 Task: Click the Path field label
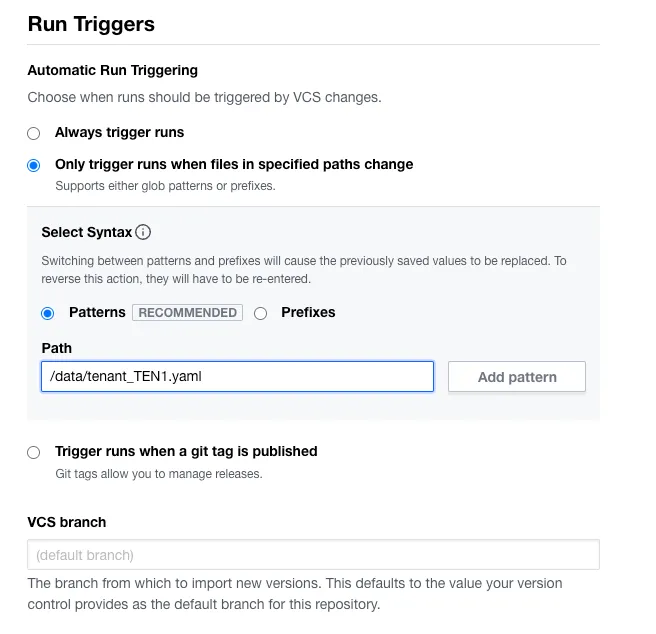point(56,348)
